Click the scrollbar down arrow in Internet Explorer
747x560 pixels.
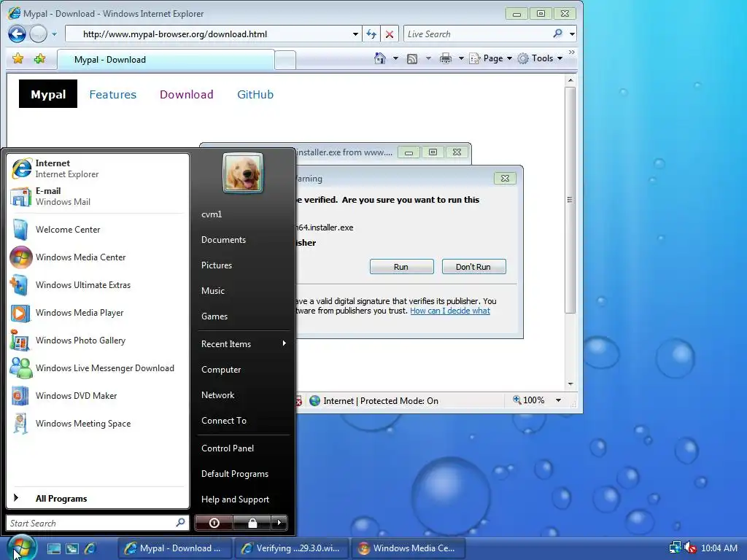(x=570, y=384)
